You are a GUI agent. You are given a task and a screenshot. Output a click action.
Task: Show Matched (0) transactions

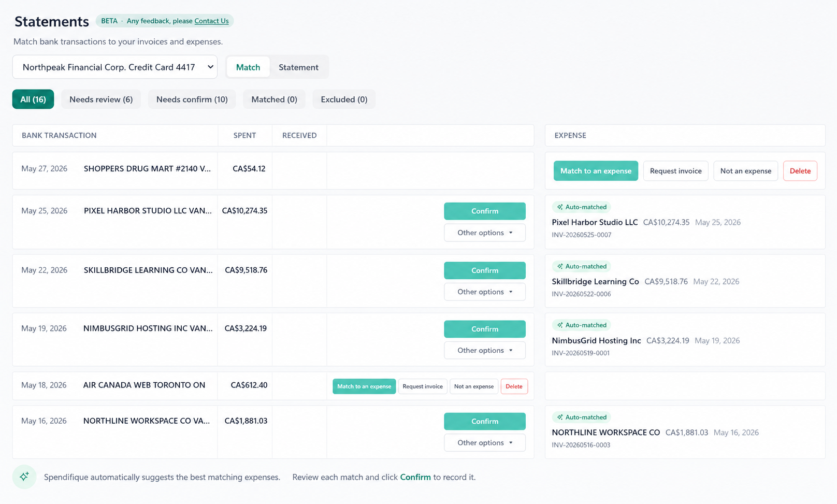coord(274,99)
